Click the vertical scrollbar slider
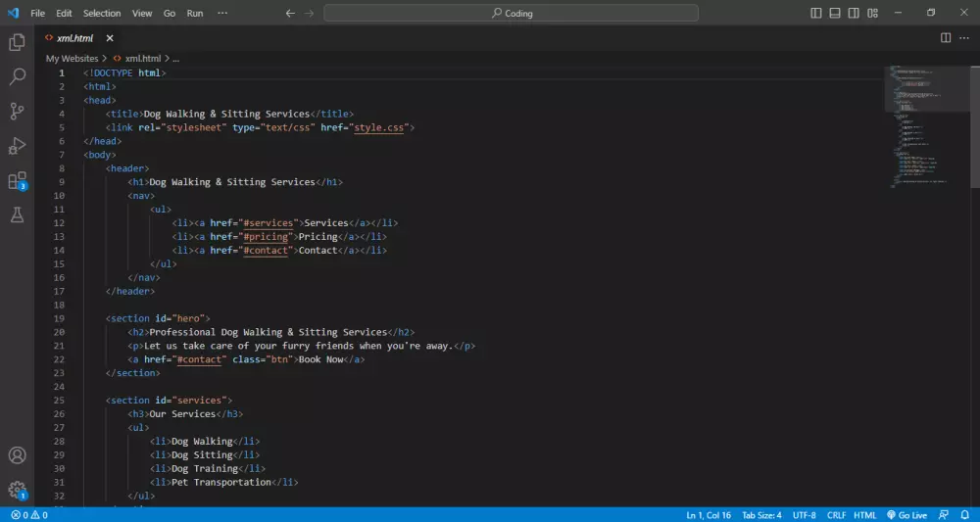This screenshot has width=980, height=522. click(x=974, y=127)
